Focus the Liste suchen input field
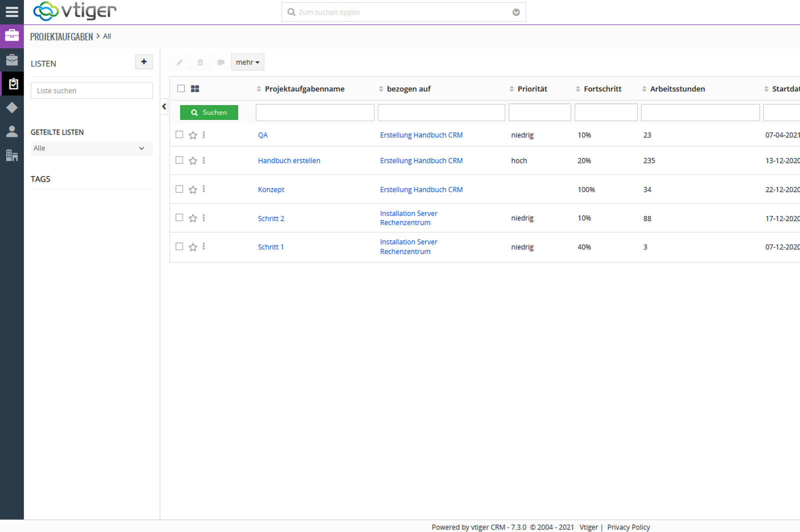This screenshot has height=532, width=800. coord(91,90)
